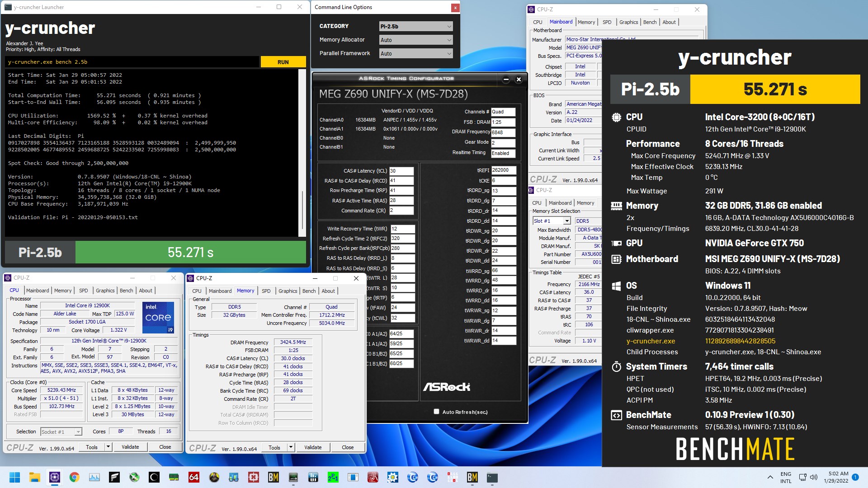Click the Windows Start button
The width and height of the screenshot is (868, 488).
point(14,477)
